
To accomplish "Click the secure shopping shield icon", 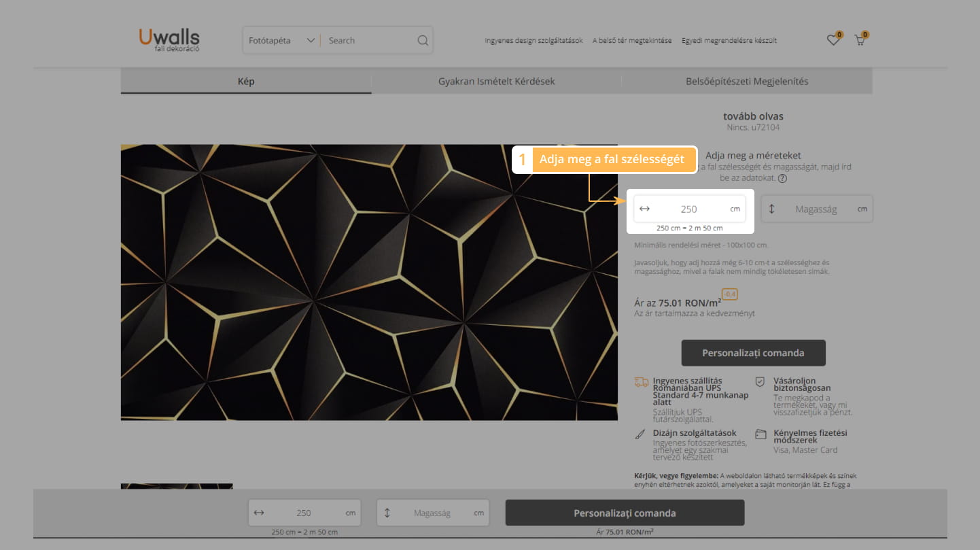I will (760, 382).
